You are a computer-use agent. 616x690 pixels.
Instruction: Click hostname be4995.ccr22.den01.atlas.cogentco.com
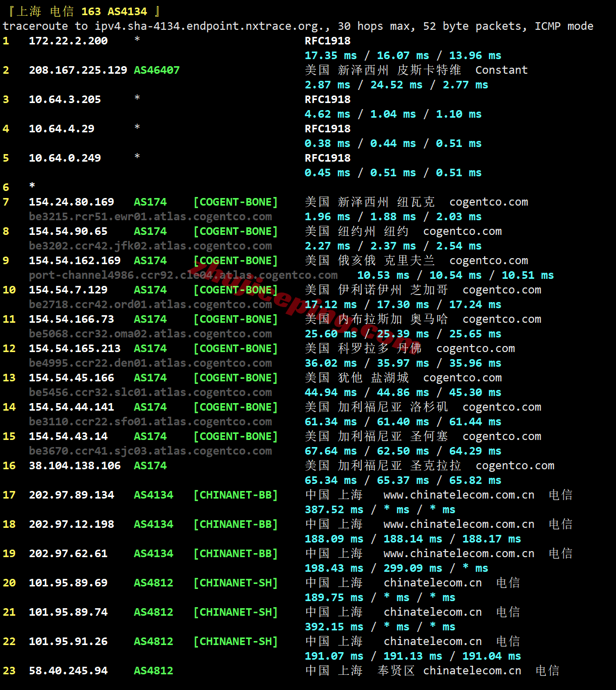click(150, 363)
